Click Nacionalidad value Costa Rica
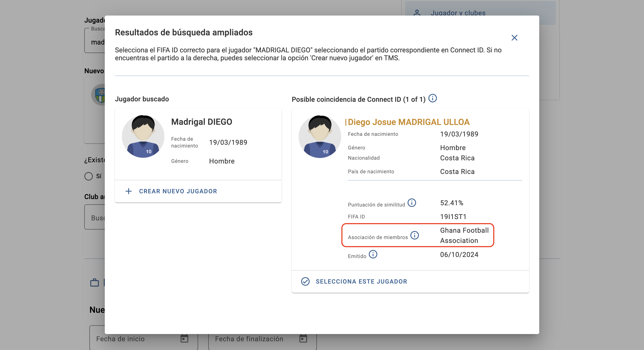Screen dimensions: 644x350 point(457,158)
